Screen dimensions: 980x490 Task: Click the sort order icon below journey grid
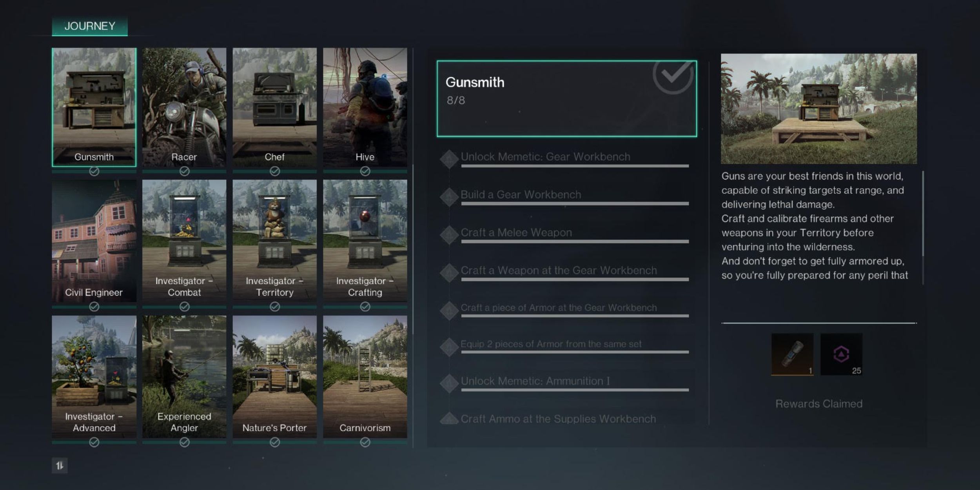pos(60,466)
